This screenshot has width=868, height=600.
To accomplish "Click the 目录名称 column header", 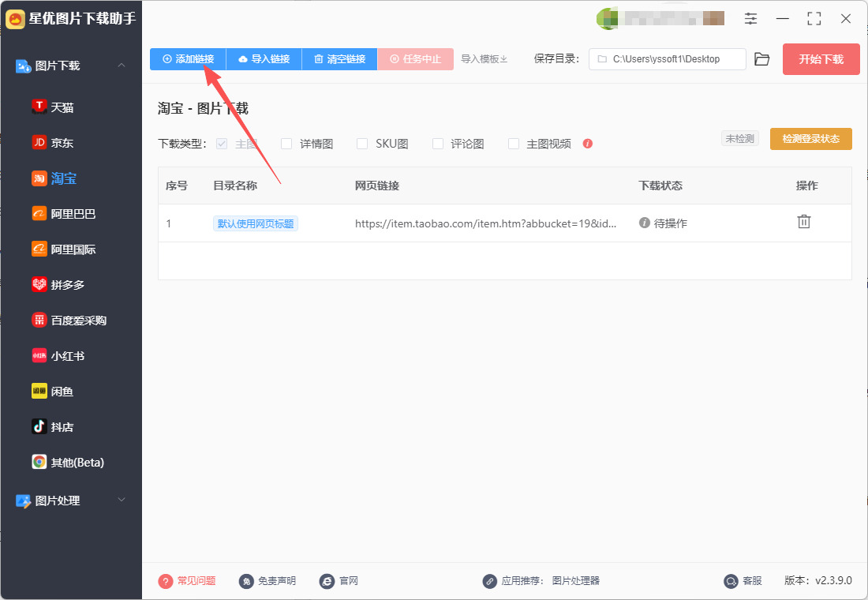I will tap(235, 186).
